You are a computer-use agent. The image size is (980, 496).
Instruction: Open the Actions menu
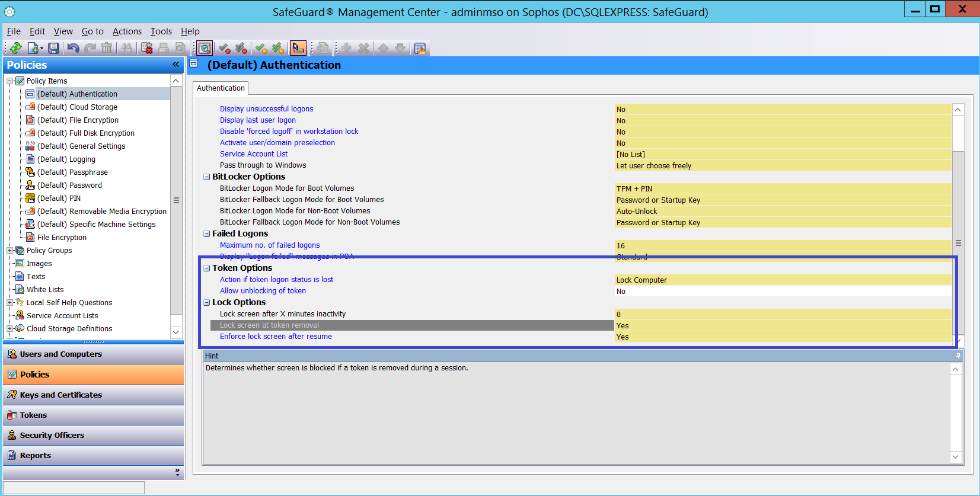tap(127, 31)
